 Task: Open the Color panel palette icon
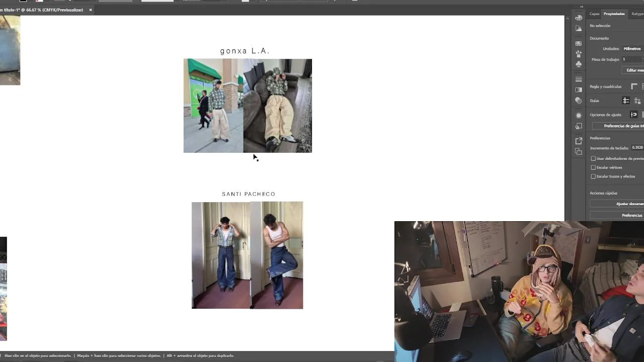(x=579, y=18)
